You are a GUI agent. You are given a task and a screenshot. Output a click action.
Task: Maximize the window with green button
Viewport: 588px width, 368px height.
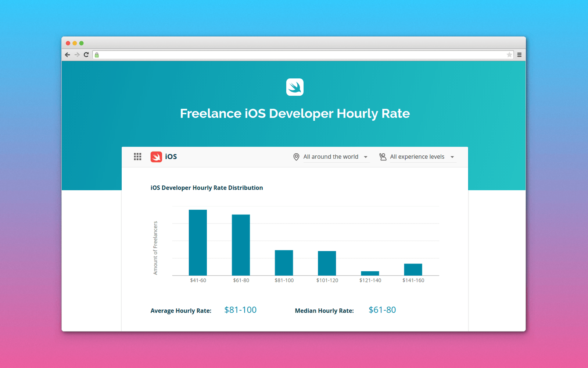[82, 43]
